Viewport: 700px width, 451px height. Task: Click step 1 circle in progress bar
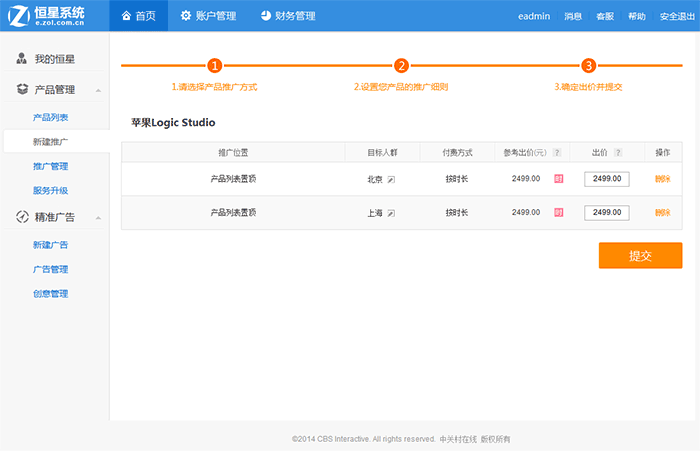(x=214, y=66)
